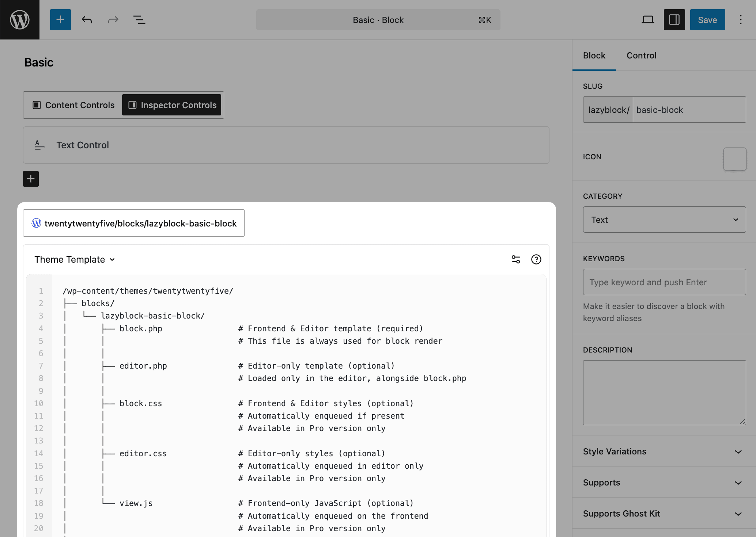Open the block inserter
Image resolution: width=756 pixels, height=537 pixels.
tap(60, 19)
